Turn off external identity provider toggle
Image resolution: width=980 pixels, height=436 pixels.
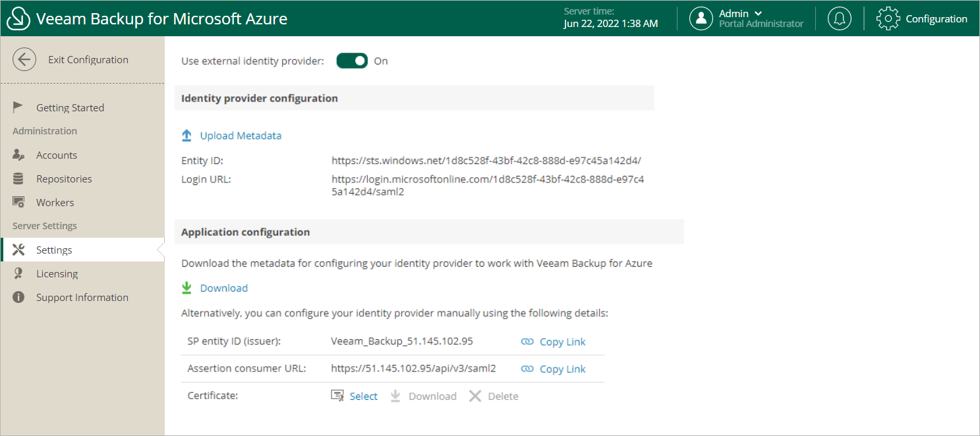(352, 61)
